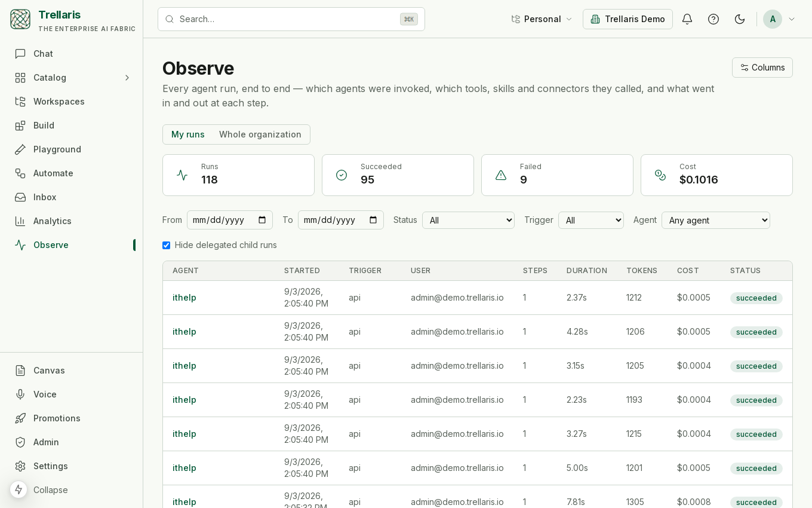Click the STATUS column header
This screenshot has height=508, width=812.
(745, 271)
